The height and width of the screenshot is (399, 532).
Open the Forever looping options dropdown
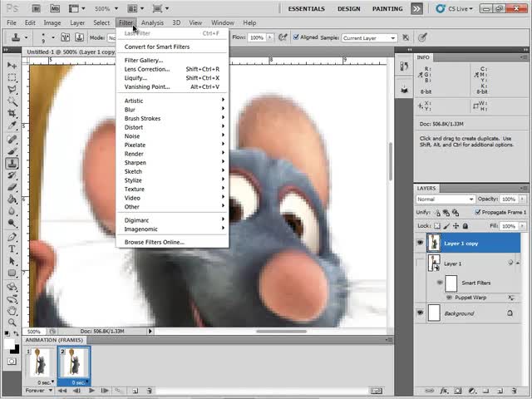point(38,391)
